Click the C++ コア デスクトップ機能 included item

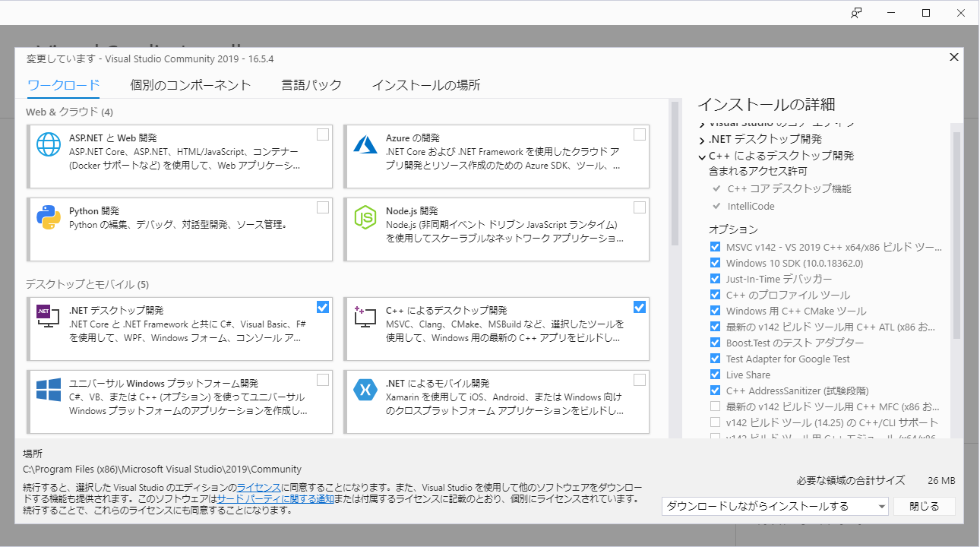pos(789,188)
